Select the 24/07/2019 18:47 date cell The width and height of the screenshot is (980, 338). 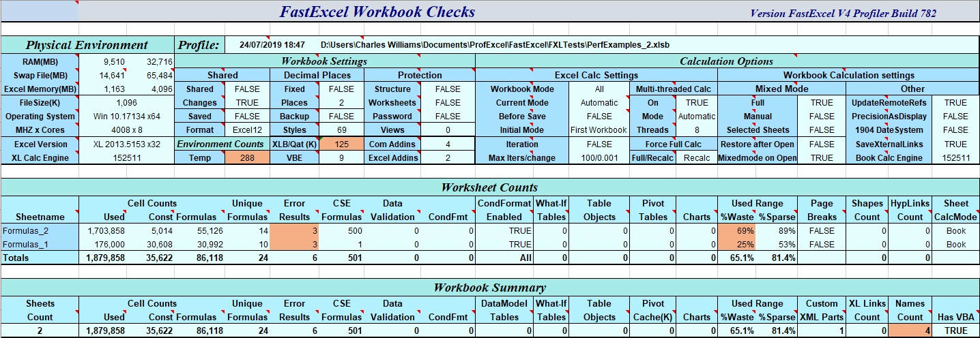click(272, 45)
